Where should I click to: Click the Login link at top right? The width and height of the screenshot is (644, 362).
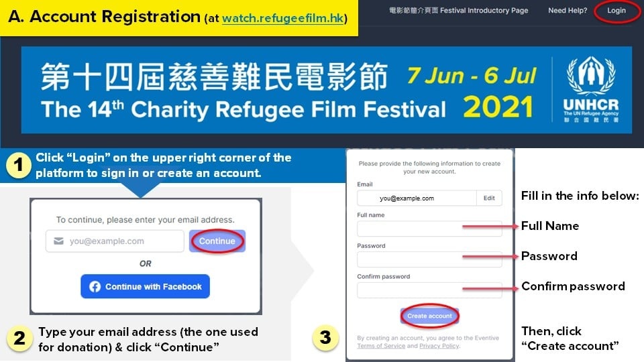(x=616, y=11)
